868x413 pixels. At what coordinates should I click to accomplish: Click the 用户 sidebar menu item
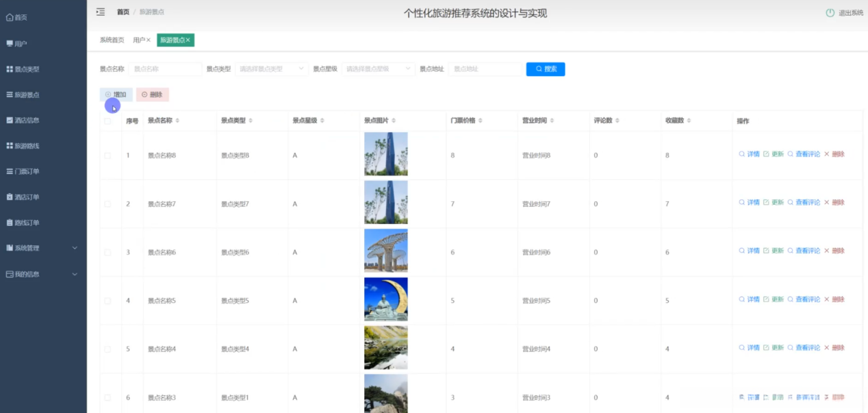click(x=21, y=44)
